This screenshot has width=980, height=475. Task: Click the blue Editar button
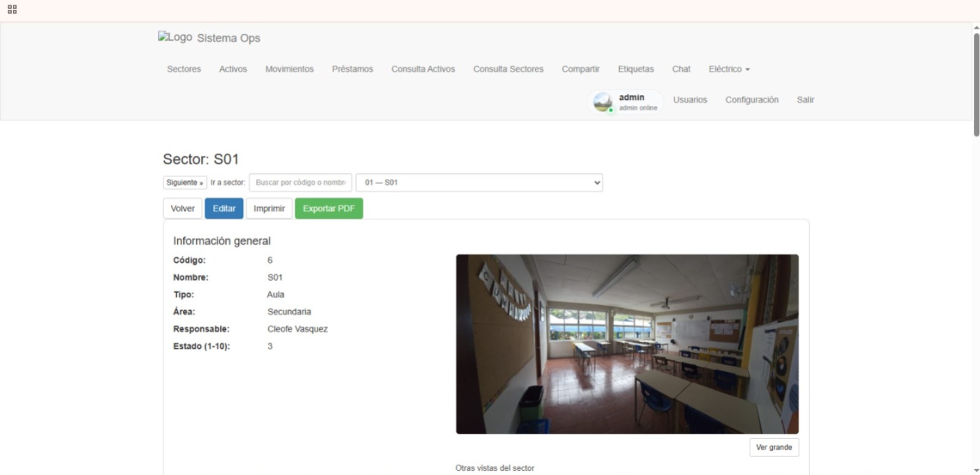pos(224,208)
